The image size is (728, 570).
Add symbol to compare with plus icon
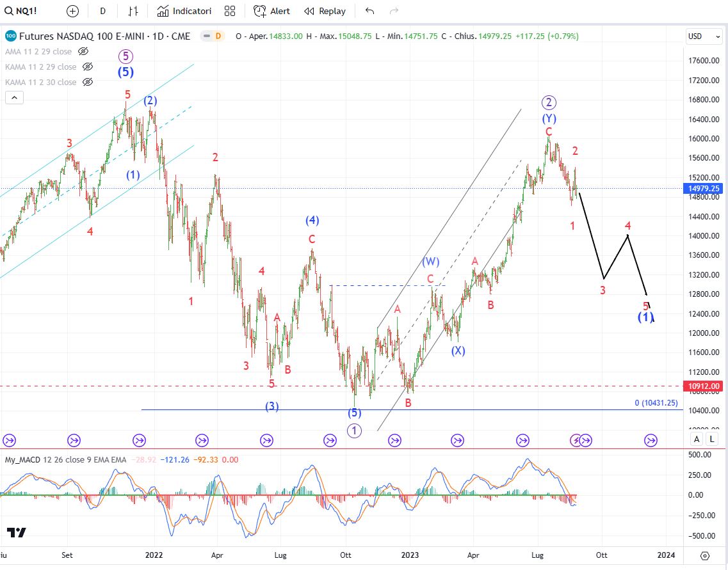72,11
